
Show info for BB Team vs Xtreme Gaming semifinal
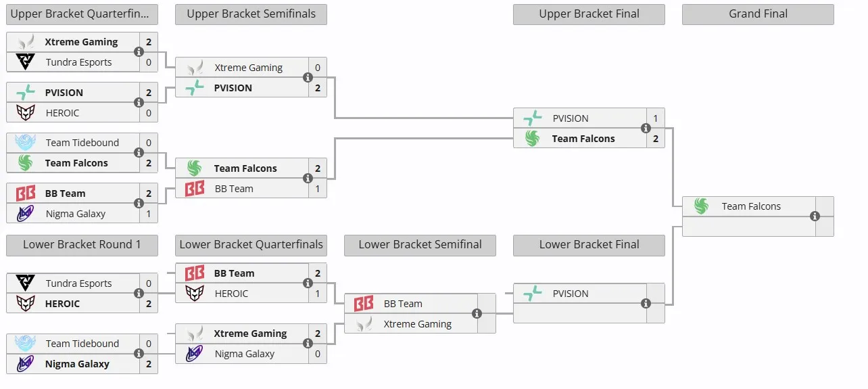coord(477,314)
